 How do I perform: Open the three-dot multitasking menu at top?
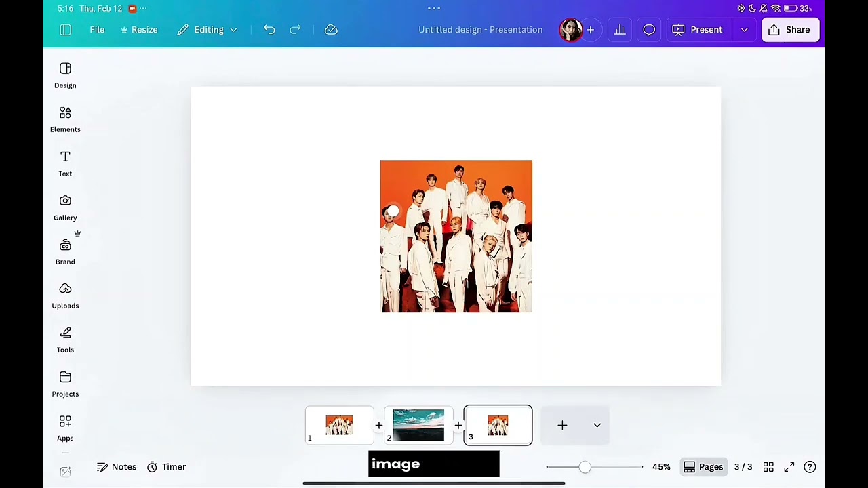click(x=434, y=8)
